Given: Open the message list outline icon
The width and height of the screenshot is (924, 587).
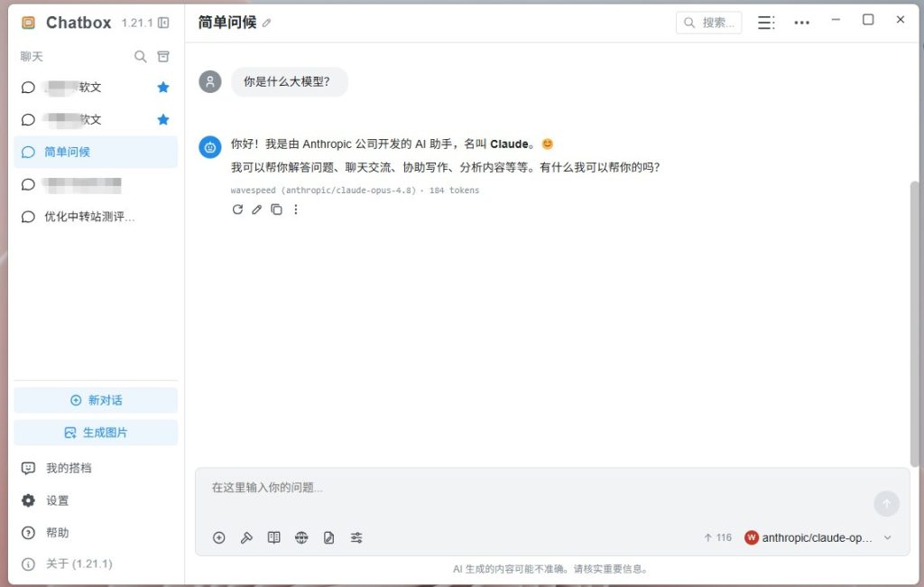Looking at the screenshot, I should 766,23.
